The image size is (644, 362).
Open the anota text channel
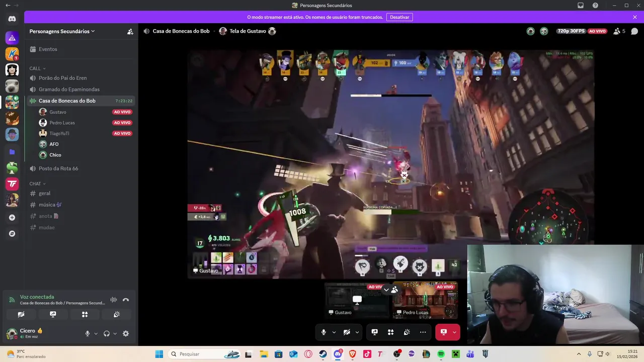80,216
